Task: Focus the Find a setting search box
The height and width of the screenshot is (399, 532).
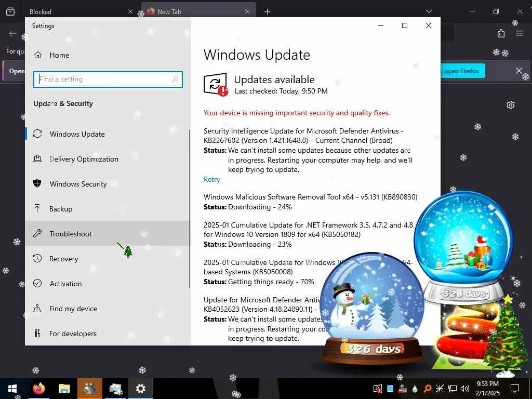Action: (x=108, y=79)
